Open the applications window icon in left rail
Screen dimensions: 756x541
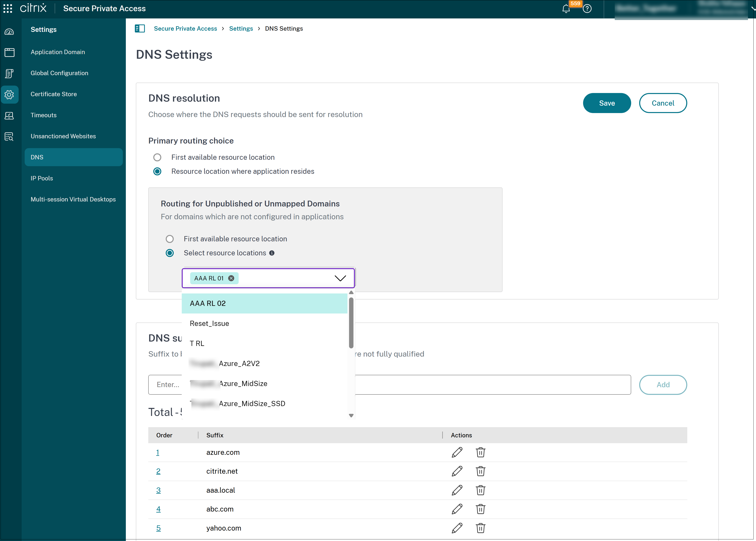pyautogui.click(x=9, y=52)
